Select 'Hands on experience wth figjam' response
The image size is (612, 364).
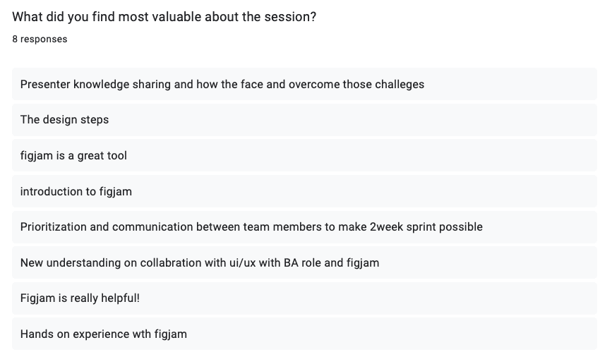(304, 334)
